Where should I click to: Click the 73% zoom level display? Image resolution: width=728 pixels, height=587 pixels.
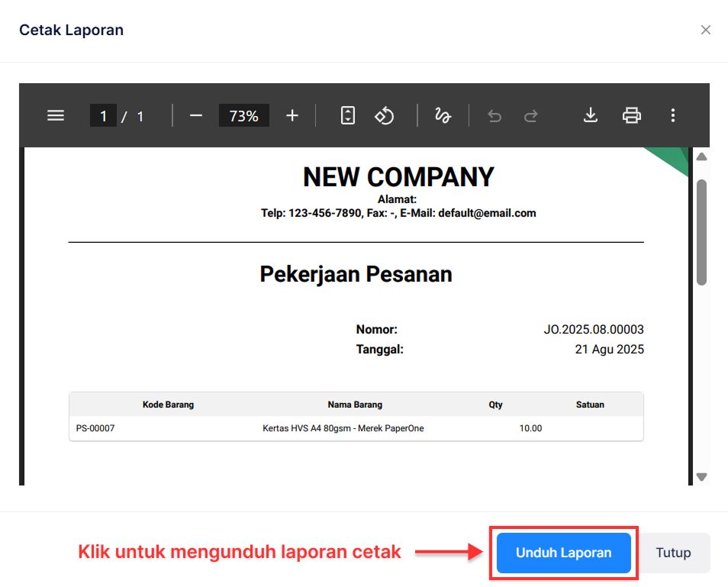tap(243, 115)
